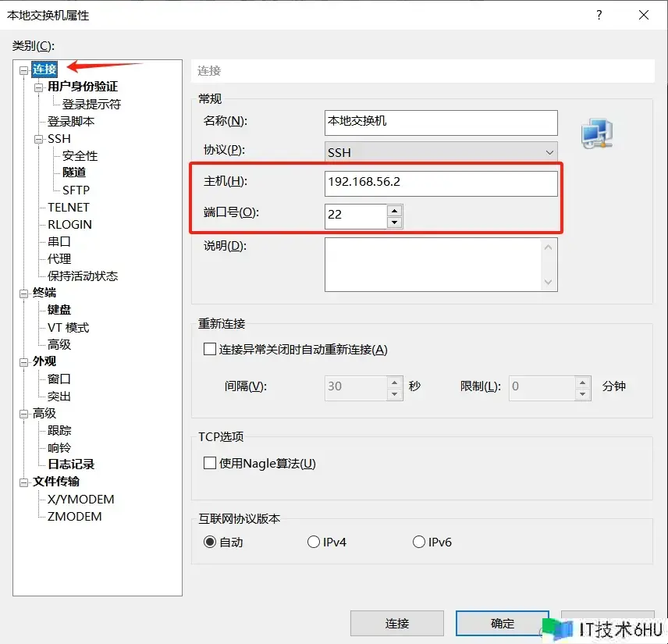Viewport: 668px width, 644px height.
Task: Select the IPv6 radio button
Action: click(x=419, y=542)
